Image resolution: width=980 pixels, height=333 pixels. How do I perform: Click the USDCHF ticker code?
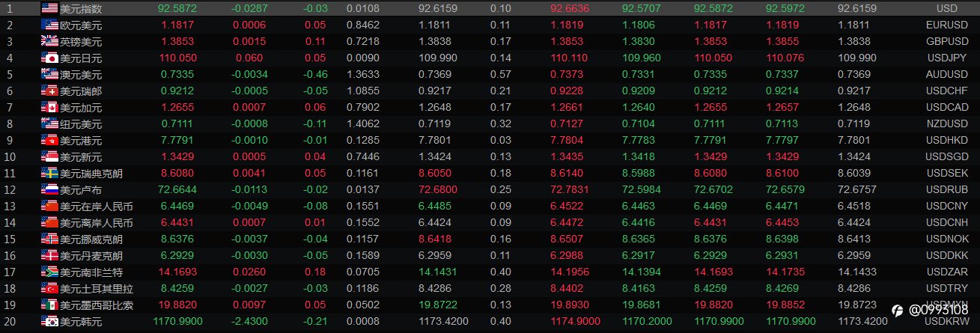(946, 91)
